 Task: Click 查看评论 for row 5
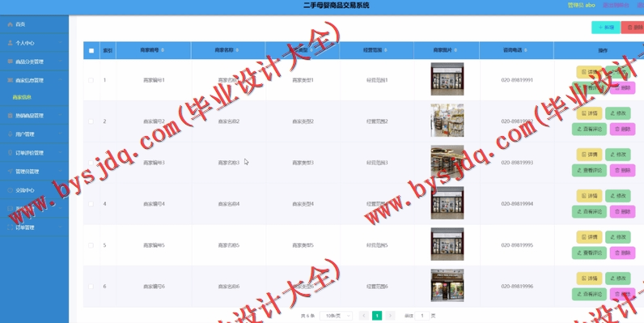(x=589, y=253)
